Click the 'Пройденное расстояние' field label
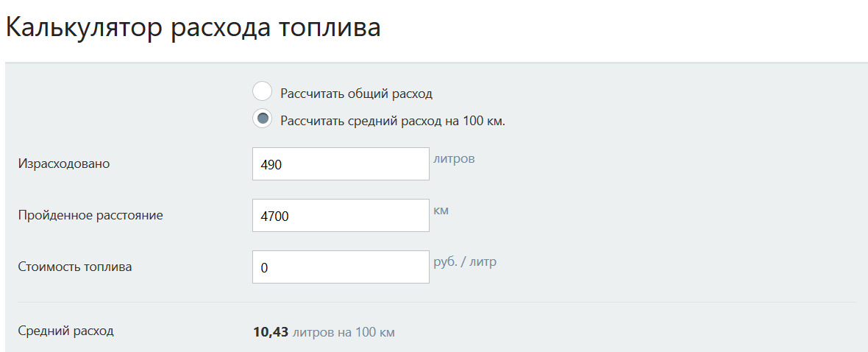 pyautogui.click(x=90, y=215)
